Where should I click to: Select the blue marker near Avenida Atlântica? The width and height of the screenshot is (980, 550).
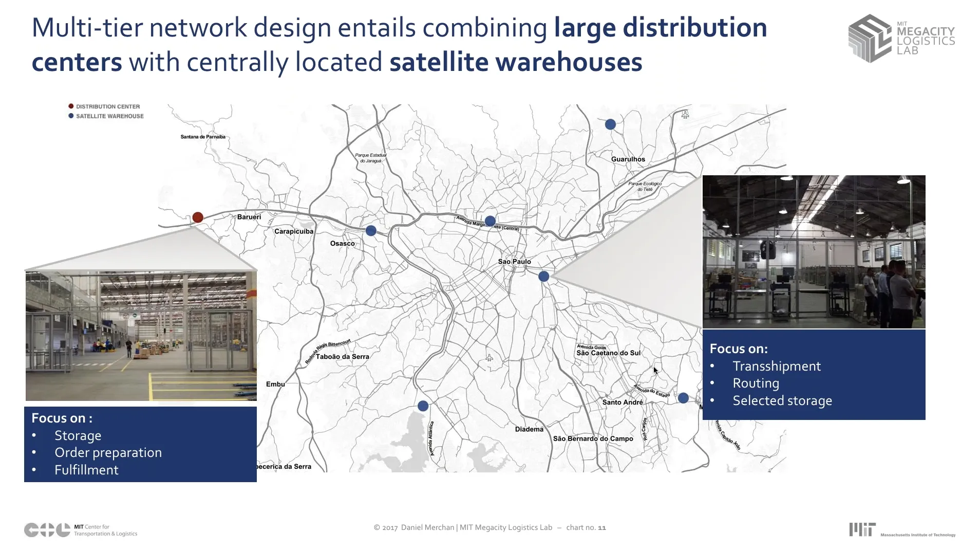(423, 406)
